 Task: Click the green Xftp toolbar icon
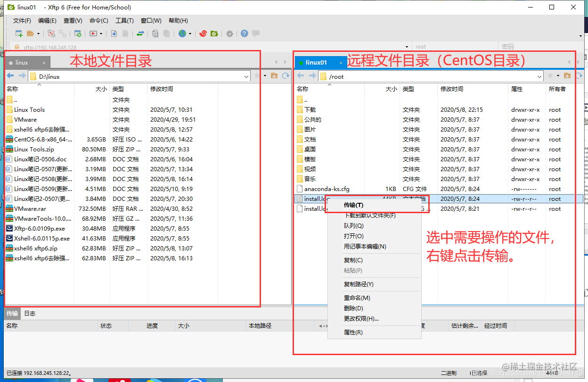coord(214,33)
